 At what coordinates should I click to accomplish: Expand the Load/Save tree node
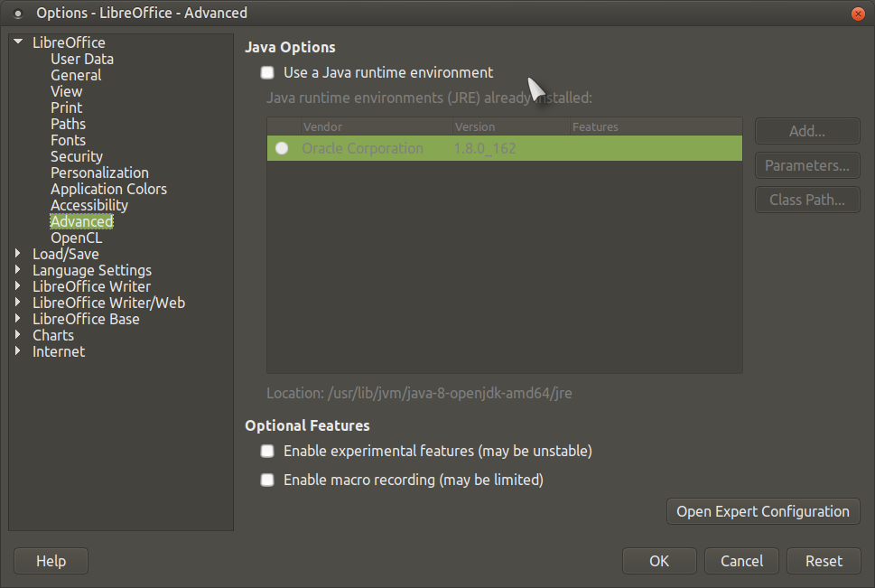18,254
